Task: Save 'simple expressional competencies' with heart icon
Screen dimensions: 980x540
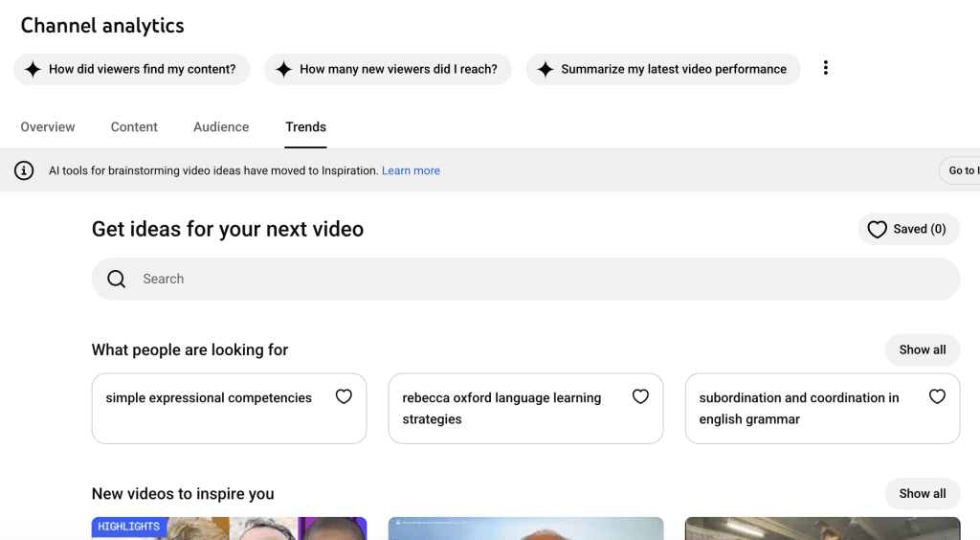Action: [x=344, y=396]
